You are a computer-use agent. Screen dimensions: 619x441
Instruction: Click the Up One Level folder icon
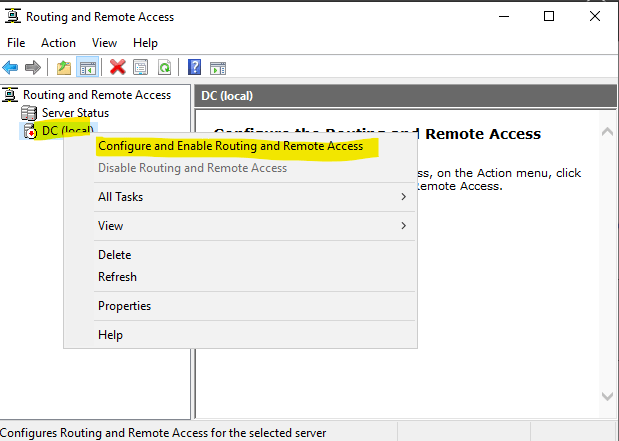(64, 67)
